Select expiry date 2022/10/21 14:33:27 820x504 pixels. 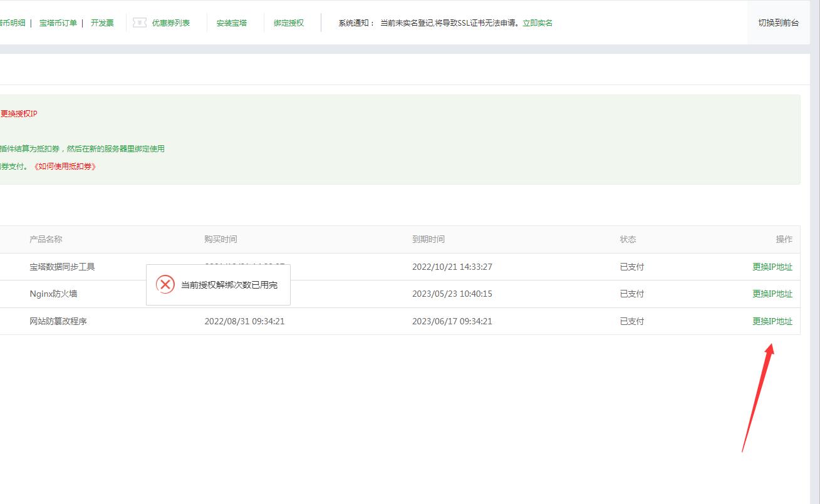point(452,267)
